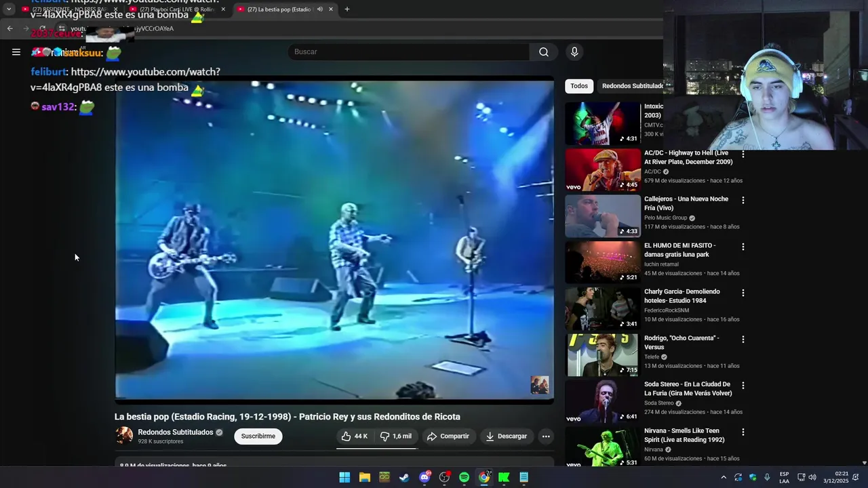Image resolution: width=868 pixels, height=488 pixels.
Task: Open Callejeros video thumbnail with 4:33 duration
Action: pos(603,216)
